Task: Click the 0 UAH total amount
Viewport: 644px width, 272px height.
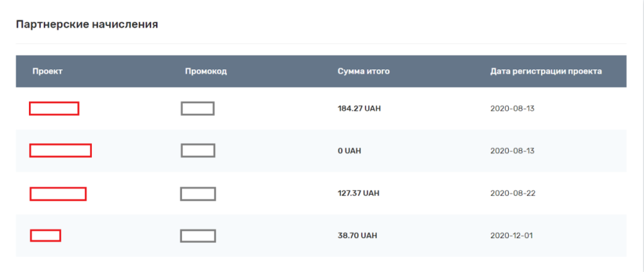Action: point(349,151)
